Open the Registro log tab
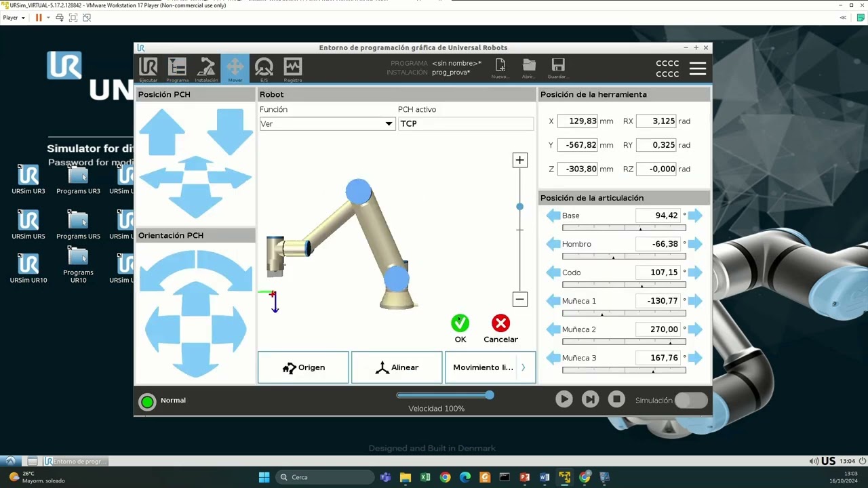Image resolution: width=868 pixels, height=488 pixels. click(x=293, y=69)
